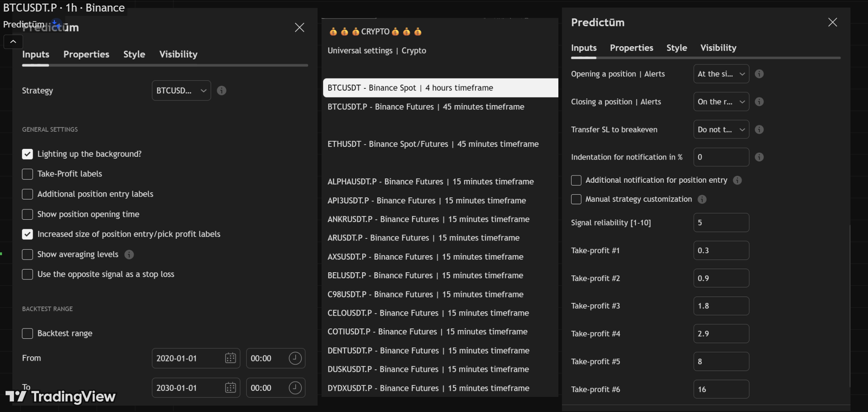Choose BTCUSDT.P Binance Futures 45 minutes option
This screenshot has height=412, width=868.
pyautogui.click(x=425, y=107)
